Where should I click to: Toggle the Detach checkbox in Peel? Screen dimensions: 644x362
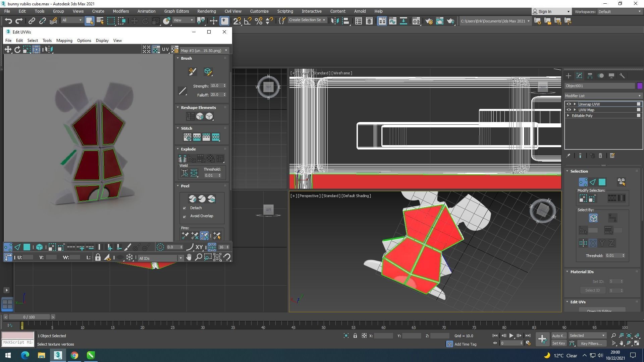pyautogui.click(x=184, y=208)
